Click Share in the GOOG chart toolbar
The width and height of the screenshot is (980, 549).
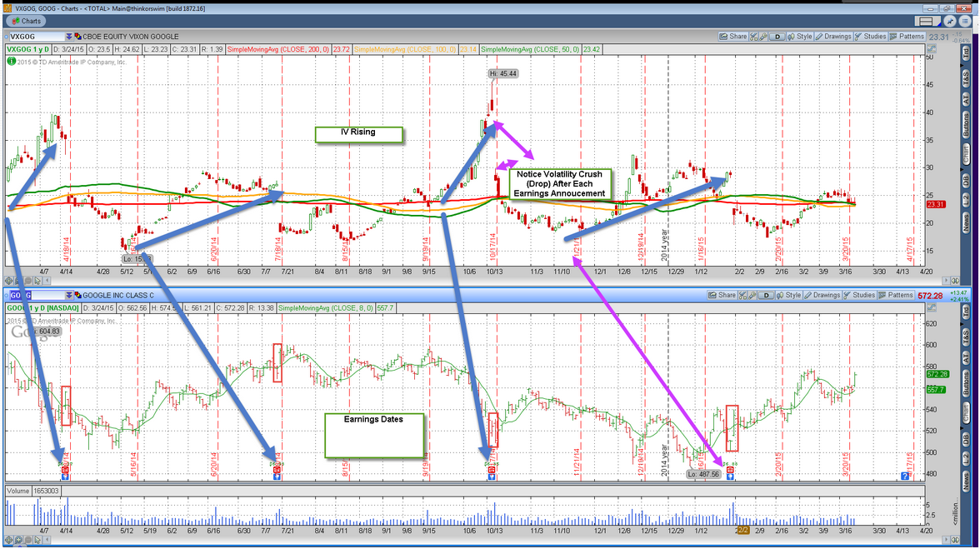[722, 296]
